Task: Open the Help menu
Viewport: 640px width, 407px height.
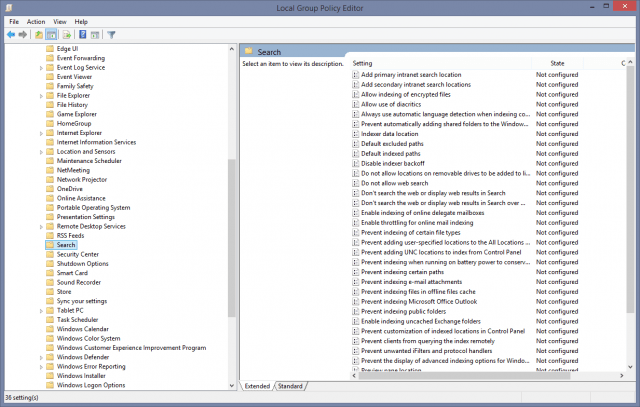Action: pos(81,22)
